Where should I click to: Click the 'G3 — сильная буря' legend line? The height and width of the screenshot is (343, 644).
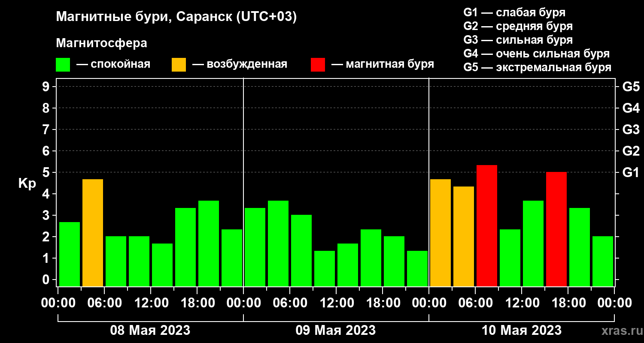pyautogui.click(x=518, y=40)
